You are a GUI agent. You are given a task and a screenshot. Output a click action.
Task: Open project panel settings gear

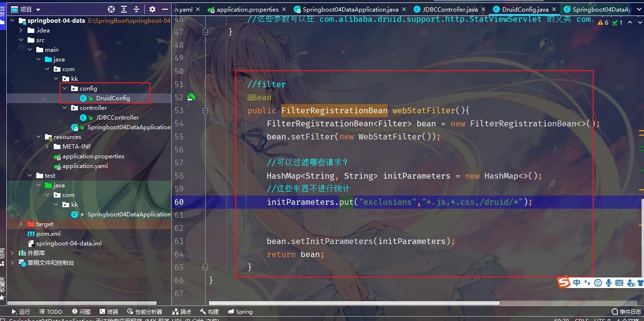pyautogui.click(x=152, y=9)
